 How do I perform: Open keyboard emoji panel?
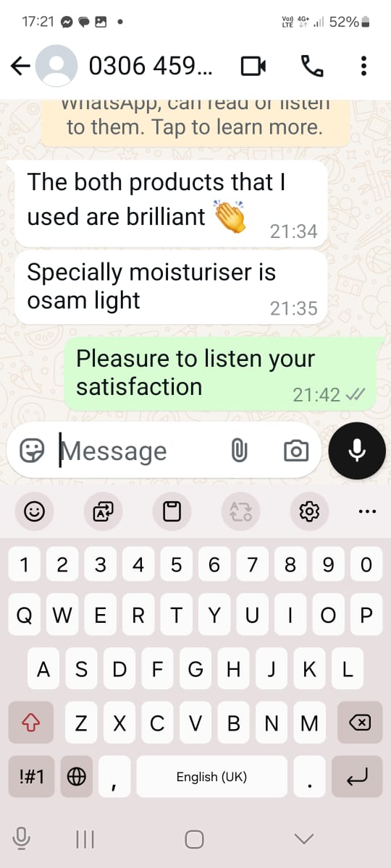35,511
